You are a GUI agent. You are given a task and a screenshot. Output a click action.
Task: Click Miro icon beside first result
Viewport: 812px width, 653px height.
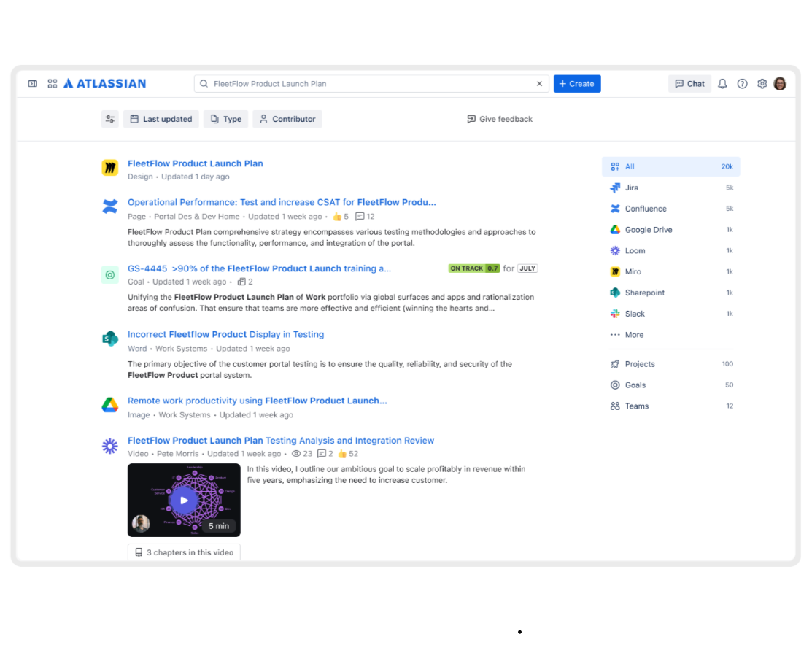(109, 167)
